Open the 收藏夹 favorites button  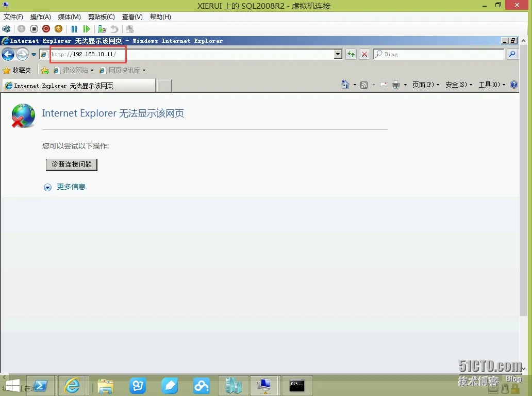point(17,70)
